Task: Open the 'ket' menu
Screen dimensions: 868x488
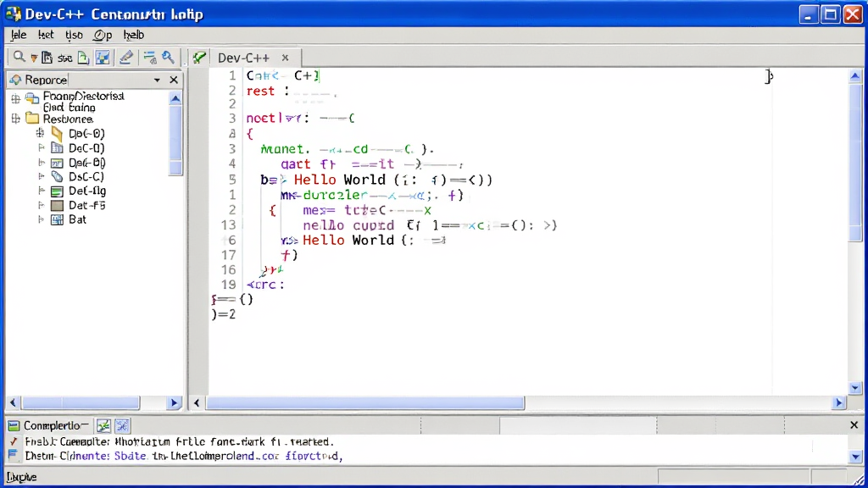Action: pyautogui.click(x=46, y=35)
